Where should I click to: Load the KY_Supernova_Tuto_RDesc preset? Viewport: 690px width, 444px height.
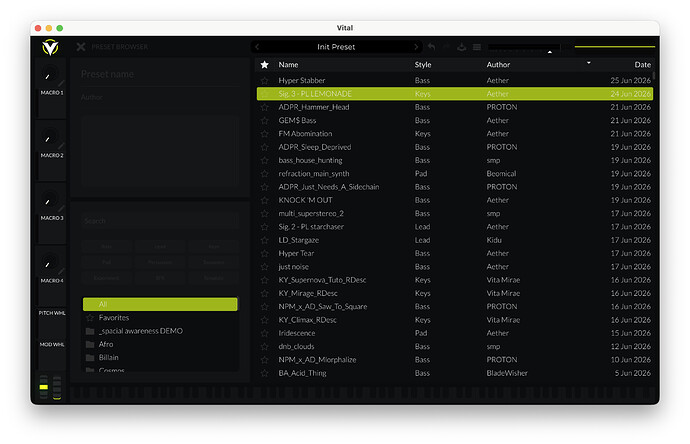point(455,280)
